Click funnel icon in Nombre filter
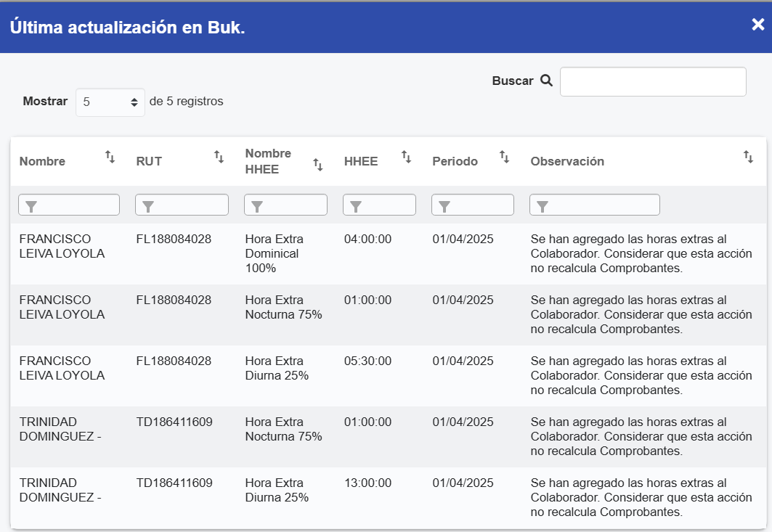The width and height of the screenshot is (772, 532). 31,207
